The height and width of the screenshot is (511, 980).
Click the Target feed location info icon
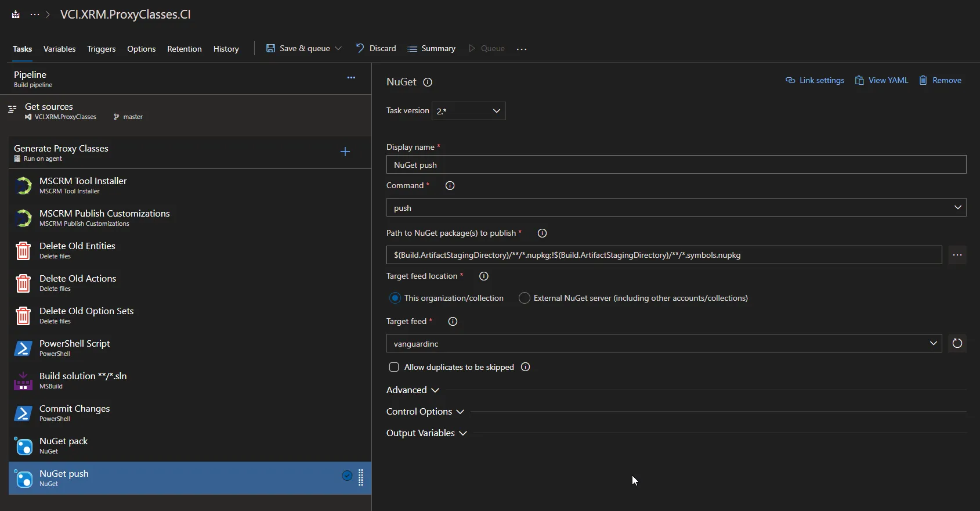click(484, 276)
